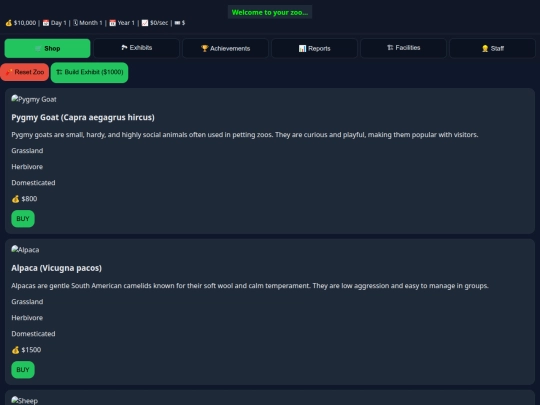The width and height of the screenshot is (540, 405).
Task: Click the Year calendar icon
Action: (113, 23)
